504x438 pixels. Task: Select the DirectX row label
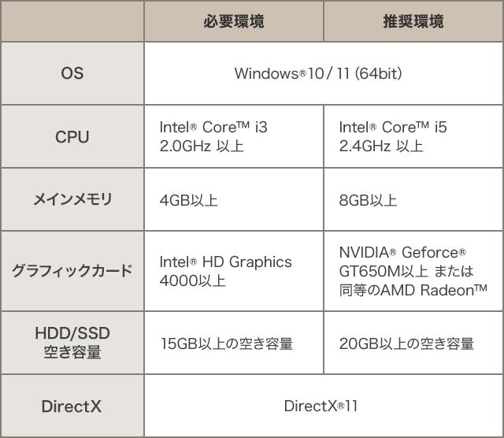(x=72, y=406)
